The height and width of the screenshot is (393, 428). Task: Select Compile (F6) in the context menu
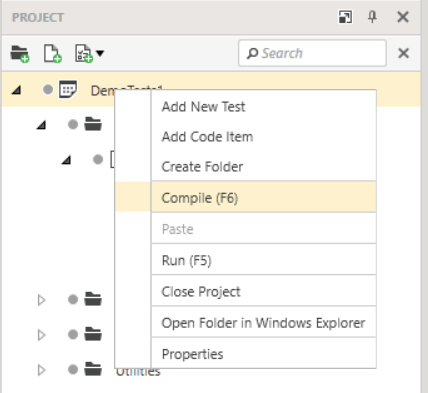(246, 197)
